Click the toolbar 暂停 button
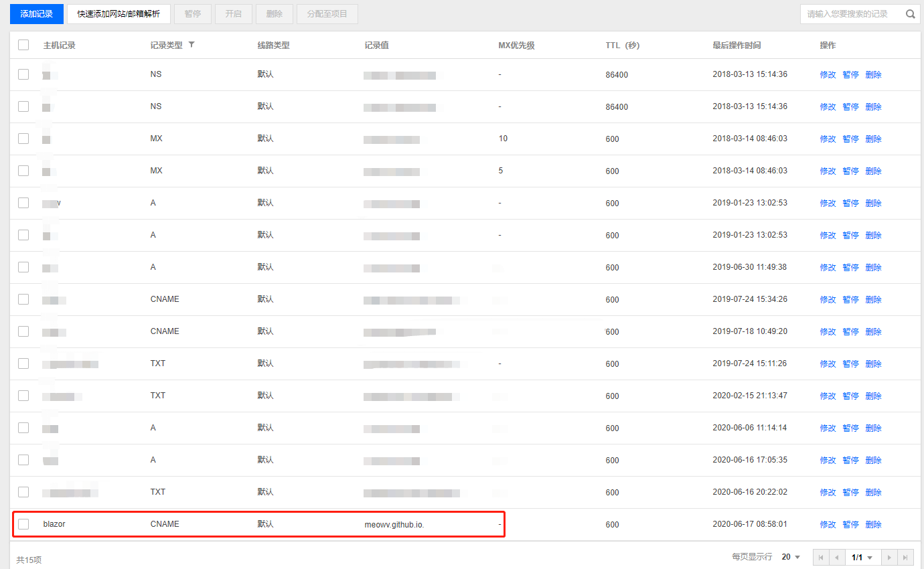Image resolution: width=924 pixels, height=569 pixels. click(x=193, y=14)
